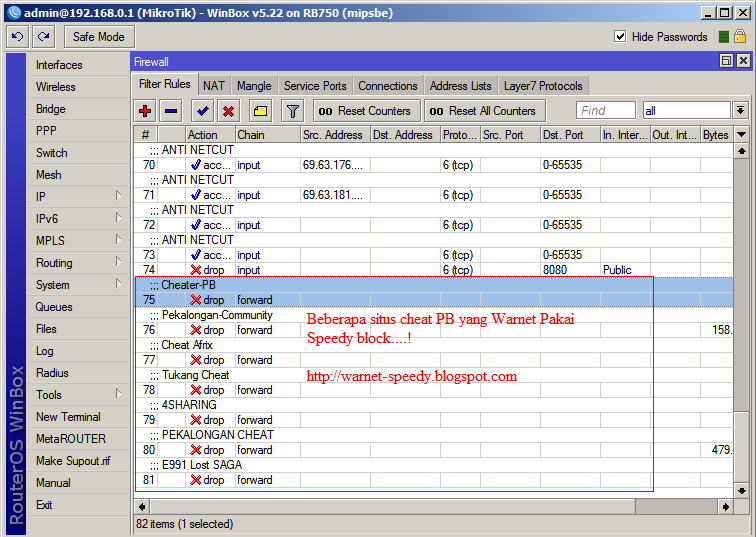Open Interfaces from the sidebar
The image size is (756, 537).
coord(78,65)
